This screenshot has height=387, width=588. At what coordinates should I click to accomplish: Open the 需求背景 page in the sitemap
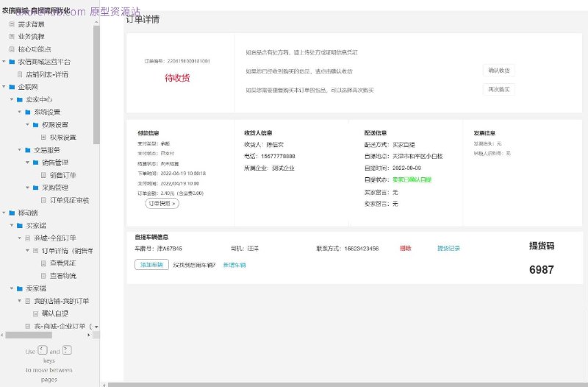pos(31,24)
